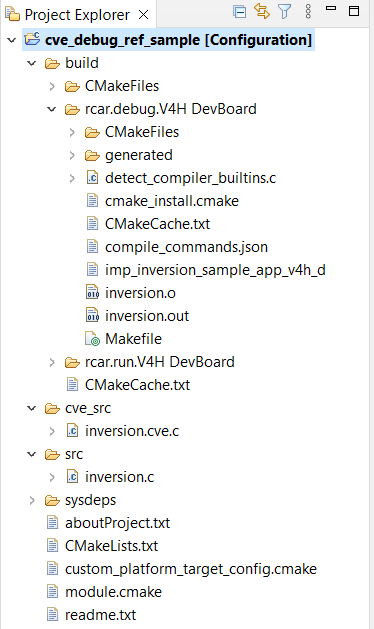Select module.cmake file name
The height and width of the screenshot is (629, 374).
pyautogui.click(x=113, y=592)
